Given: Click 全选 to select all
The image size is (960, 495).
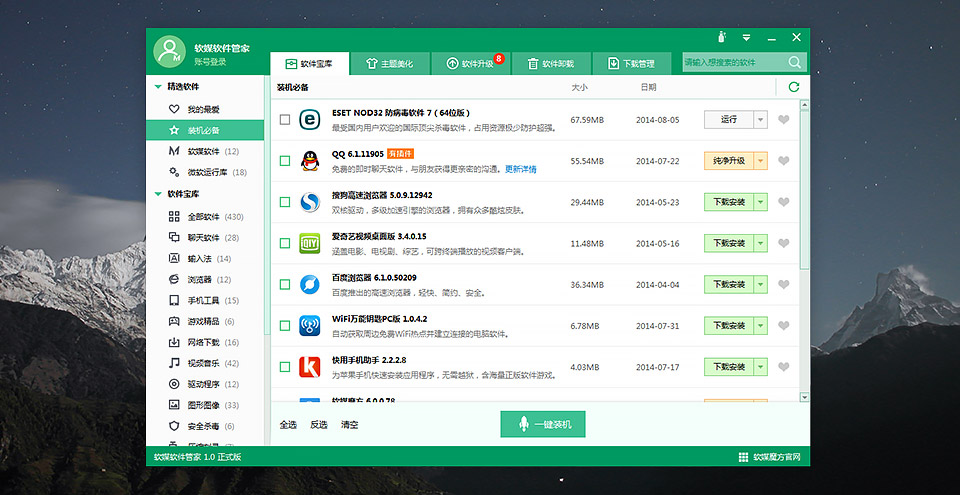Looking at the screenshot, I should 288,425.
